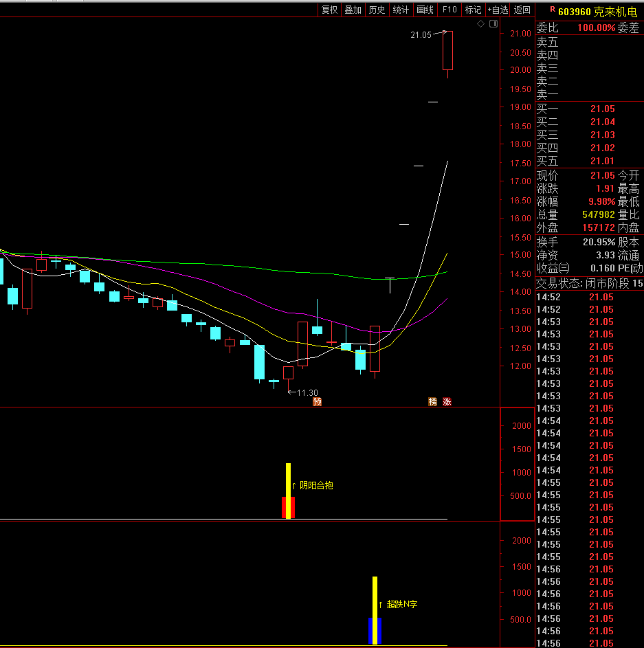This screenshot has height=648, width=644.
Task: Click the first 14:54 tick row
Action: coord(590,421)
